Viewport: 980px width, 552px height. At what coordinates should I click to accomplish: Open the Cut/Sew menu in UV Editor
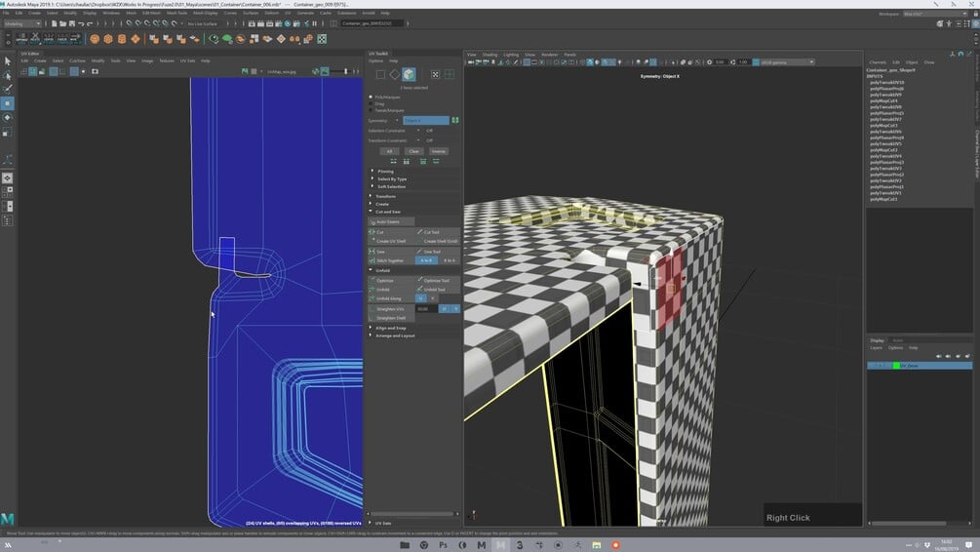[77, 60]
